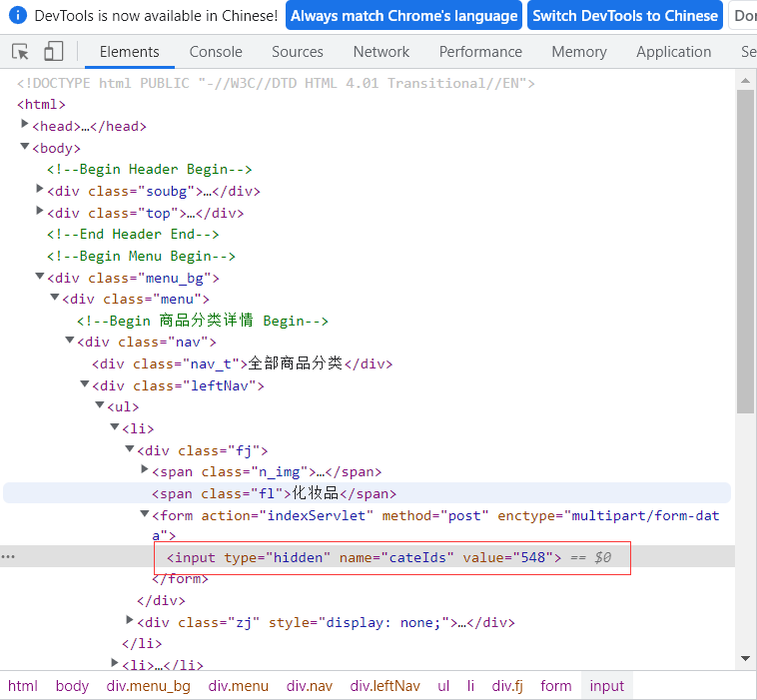Expand the head element node

click(x=25, y=126)
